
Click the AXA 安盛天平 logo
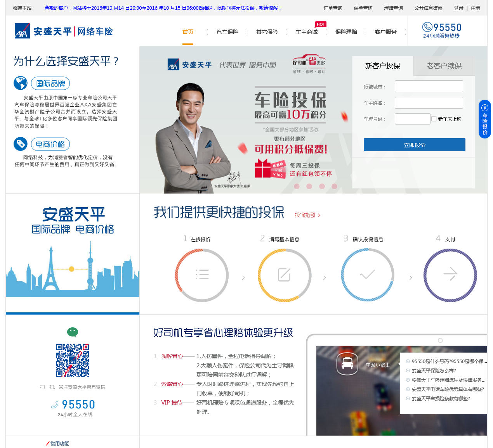coord(64,31)
